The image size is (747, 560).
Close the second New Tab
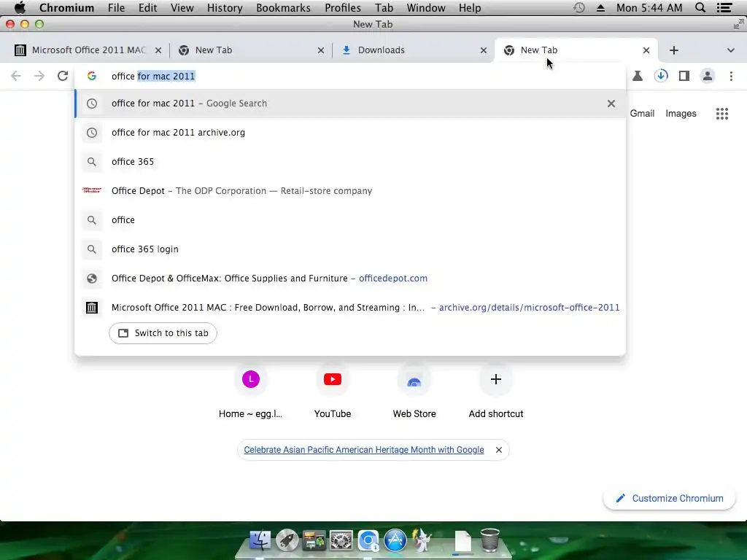point(321,50)
